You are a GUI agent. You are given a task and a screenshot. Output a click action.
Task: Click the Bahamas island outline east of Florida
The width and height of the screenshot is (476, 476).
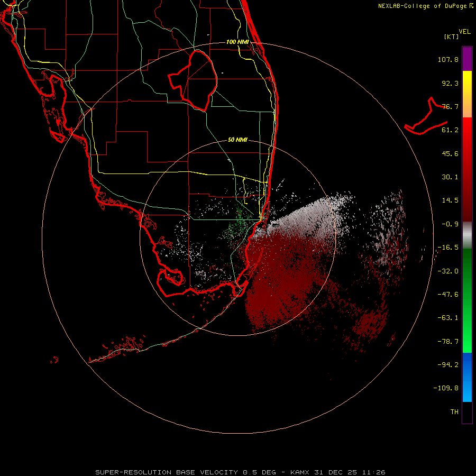click(x=426, y=117)
